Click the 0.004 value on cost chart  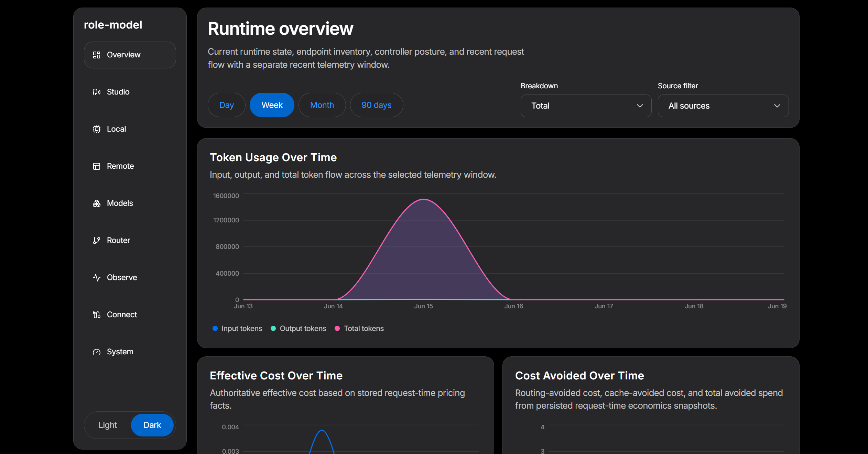pos(230,427)
